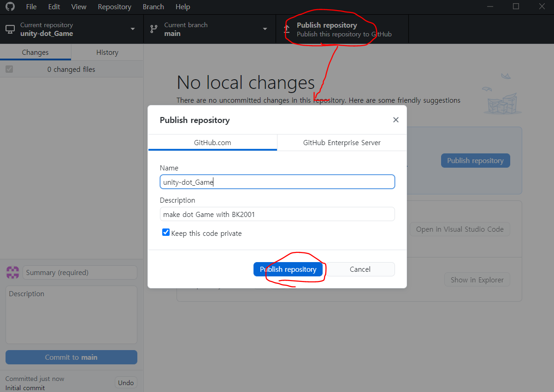
Task: Click the upload arrow icon of Publish repository
Action: tap(287, 29)
